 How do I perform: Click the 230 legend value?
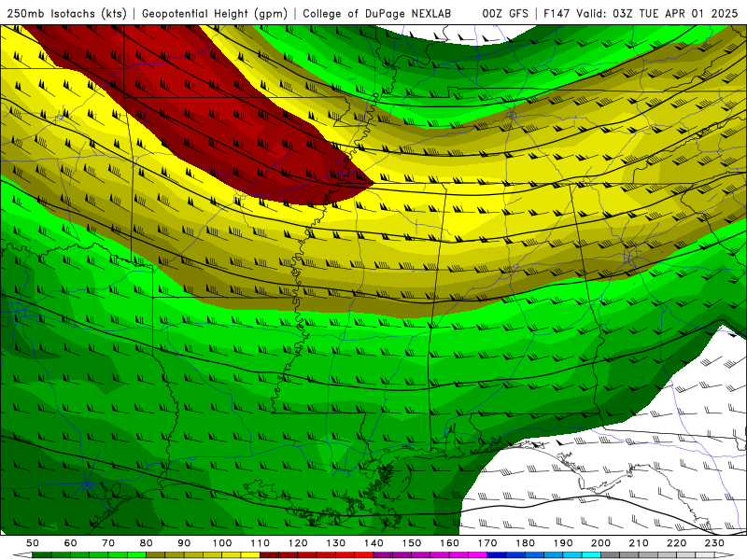[714, 543]
